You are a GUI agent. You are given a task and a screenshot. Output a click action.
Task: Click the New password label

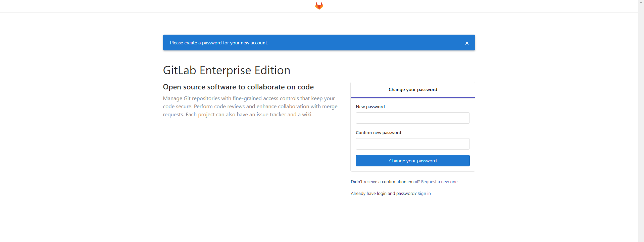370,107
